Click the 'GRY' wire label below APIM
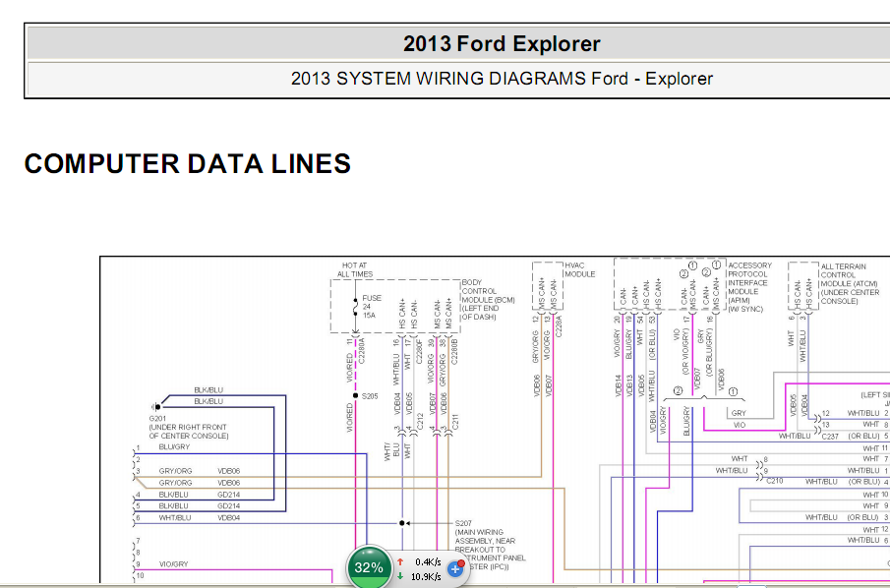The height and width of the screenshot is (588, 890). [x=739, y=414]
